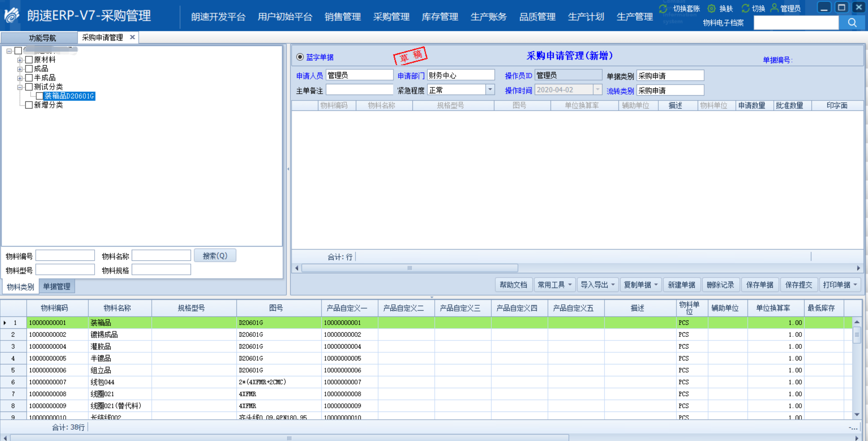
Task: Click the 管理员 user icon
Action: point(774,8)
